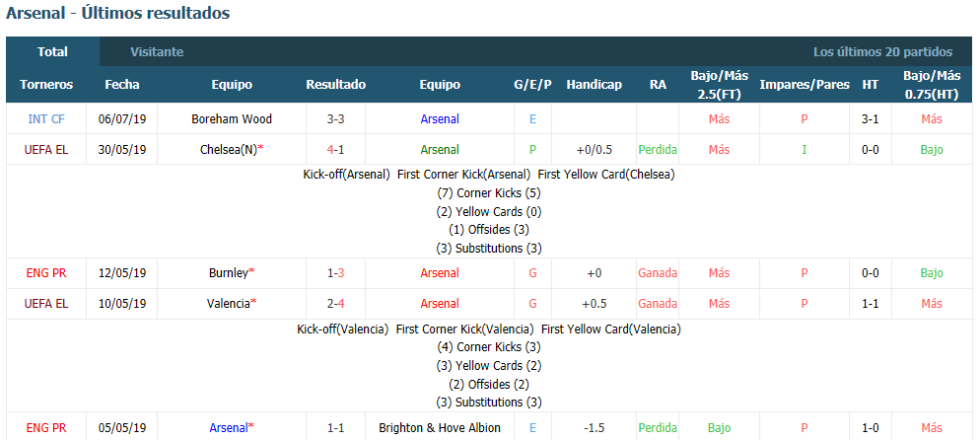The height and width of the screenshot is (440, 980).
Task: Click the Handicap column header
Action: [x=594, y=85]
